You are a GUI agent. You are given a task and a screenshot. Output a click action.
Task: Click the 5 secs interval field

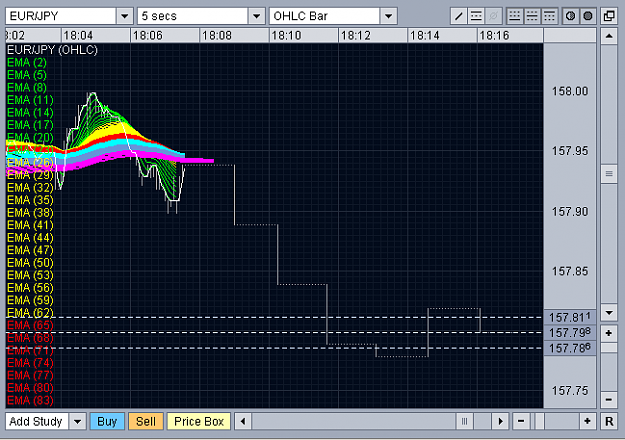coord(193,16)
